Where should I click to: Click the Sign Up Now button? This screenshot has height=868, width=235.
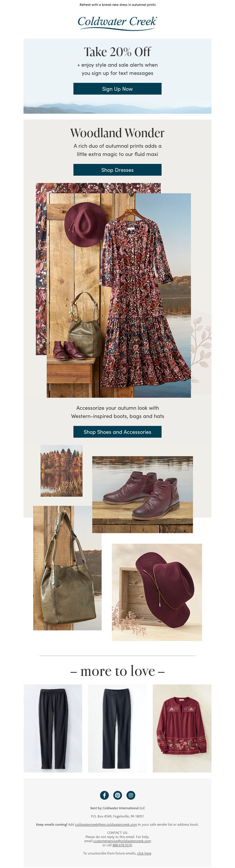point(117,89)
